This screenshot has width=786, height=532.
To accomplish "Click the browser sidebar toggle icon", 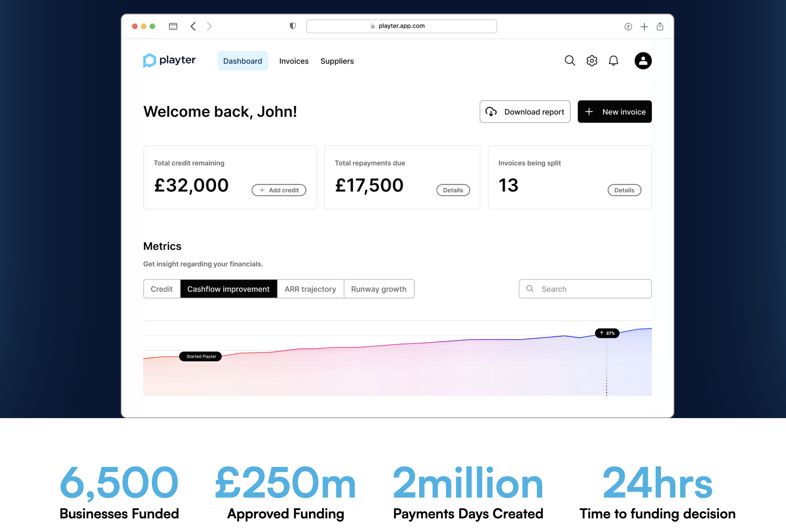I will pyautogui.click(x=173, y=26).
